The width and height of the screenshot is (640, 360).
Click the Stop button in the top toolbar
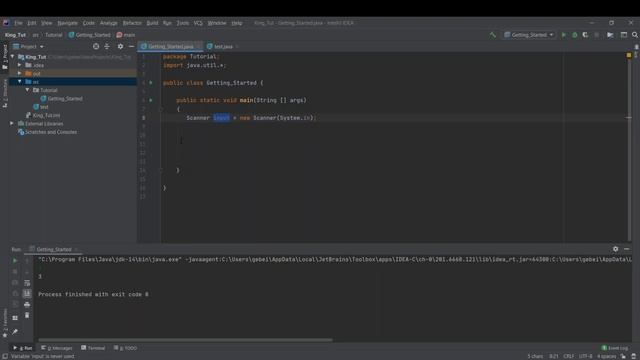tap(597, 35)
